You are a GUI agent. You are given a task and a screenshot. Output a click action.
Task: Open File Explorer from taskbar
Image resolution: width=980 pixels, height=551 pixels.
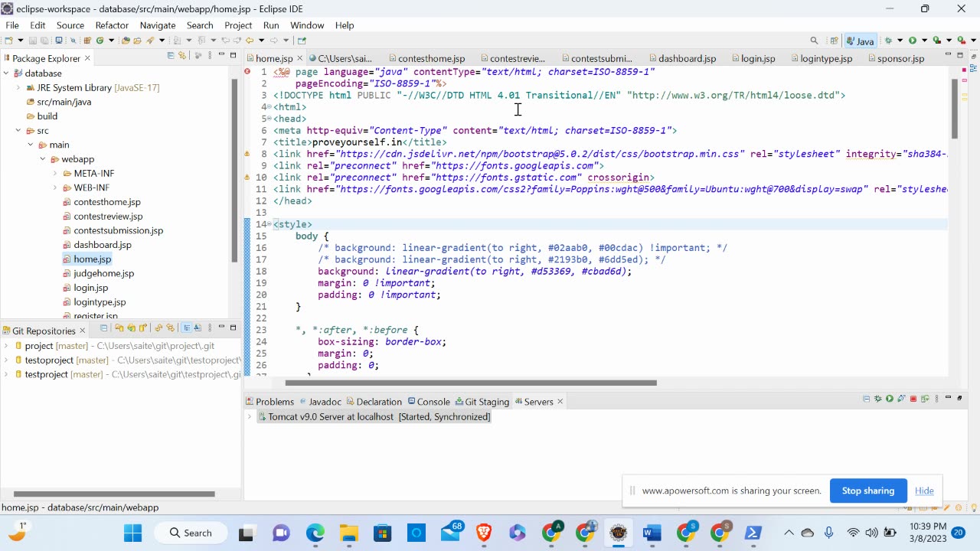click(349, 533)
